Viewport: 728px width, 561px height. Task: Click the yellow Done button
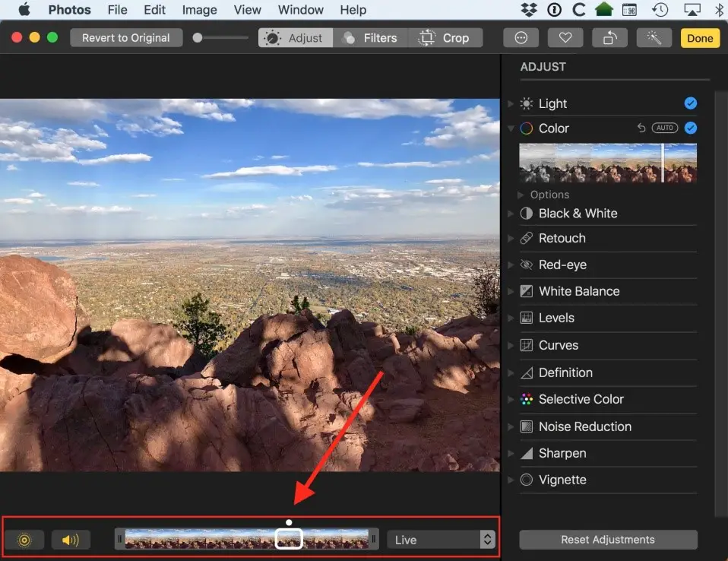click(699, 38)
